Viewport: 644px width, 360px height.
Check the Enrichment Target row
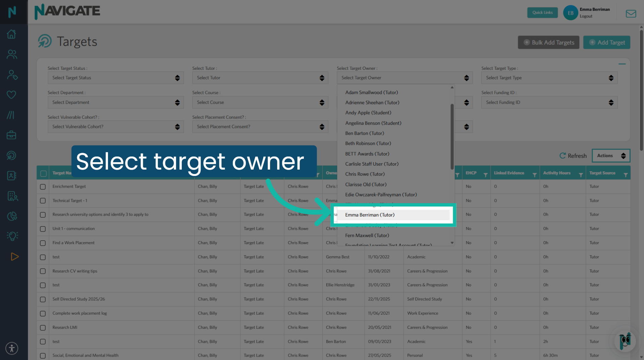(x=43, y=187)
